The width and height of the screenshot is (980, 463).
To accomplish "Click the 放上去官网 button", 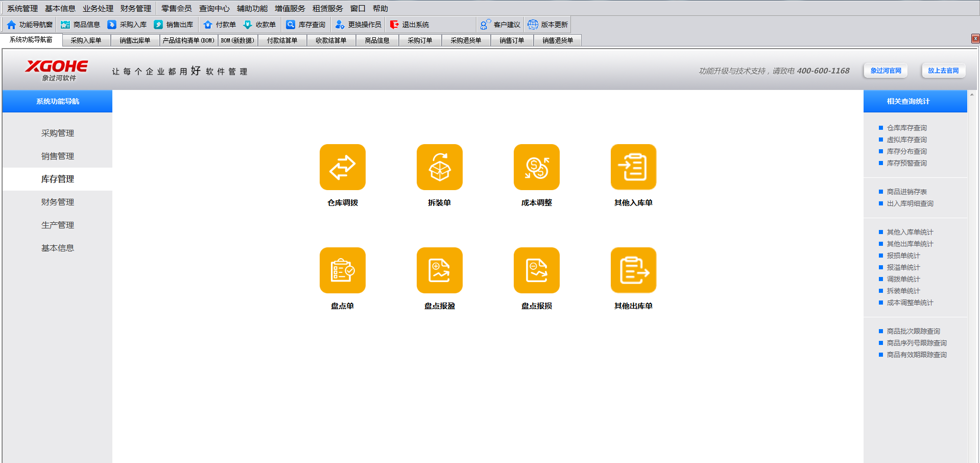I will [943, 71].
